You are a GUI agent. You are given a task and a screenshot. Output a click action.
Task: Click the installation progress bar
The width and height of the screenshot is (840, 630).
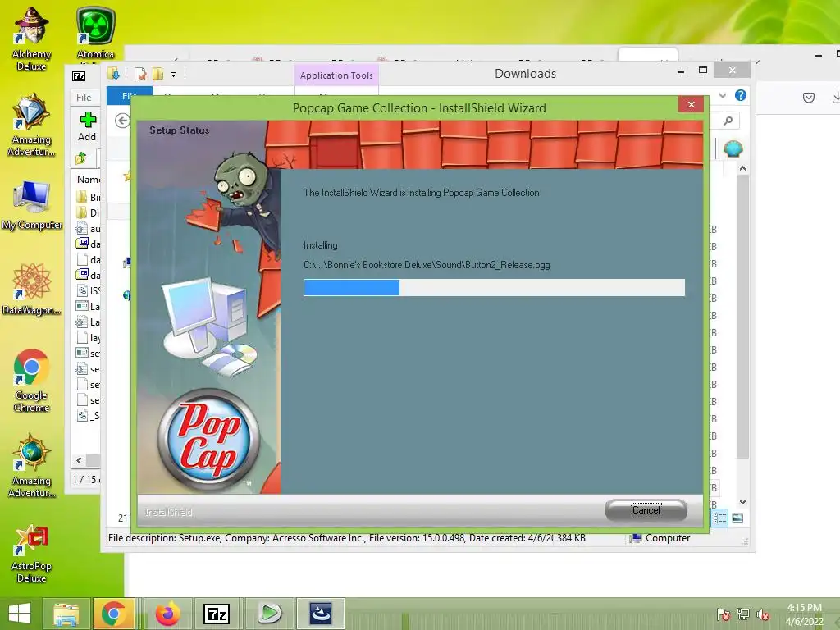(494, 287)
